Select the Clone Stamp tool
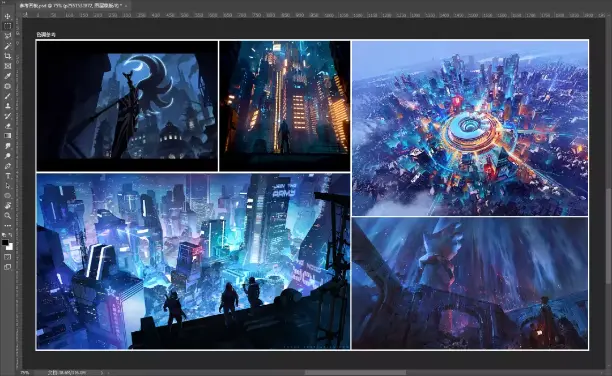The image size is (612, 376). 7,106
